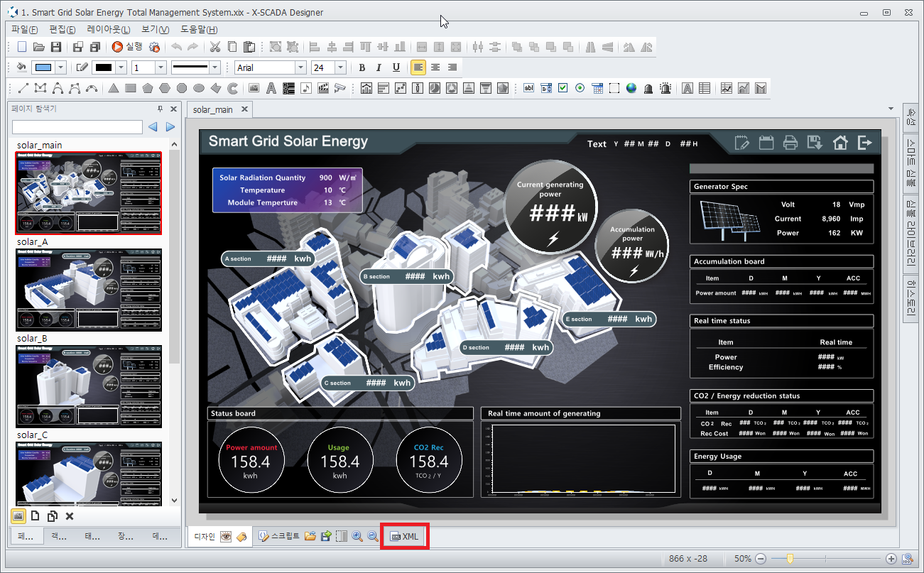Insert a table grid control
The image size is (924, 573).
[x=705, y=88]
